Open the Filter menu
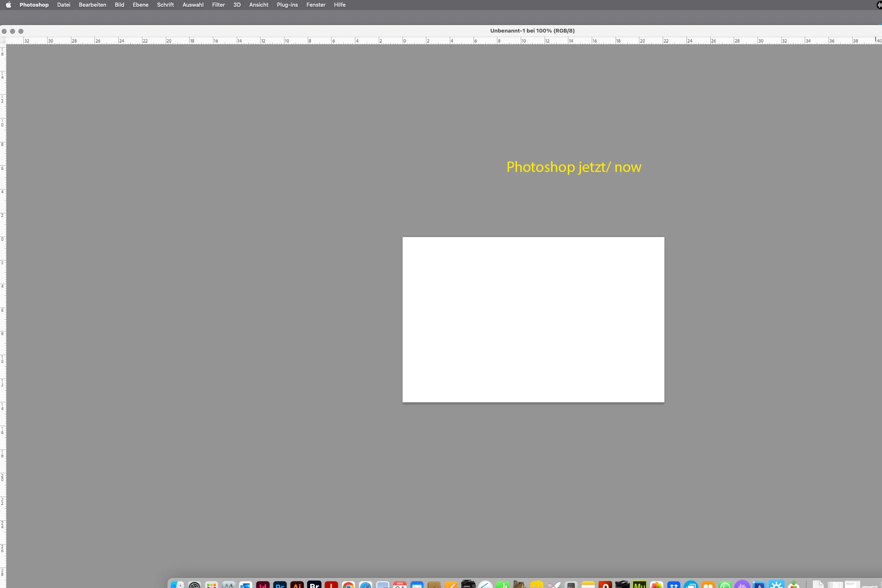Image resolution: width=882 pixels, height=588 pixels. pos(218,5)
